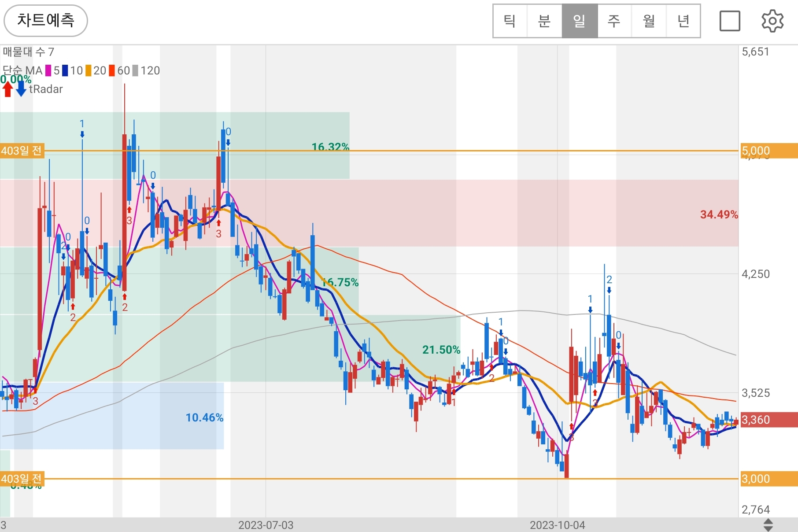The image size is (798, 532).
Task: Select the 일 daily chart tab
Action: [x=580, y=21]
